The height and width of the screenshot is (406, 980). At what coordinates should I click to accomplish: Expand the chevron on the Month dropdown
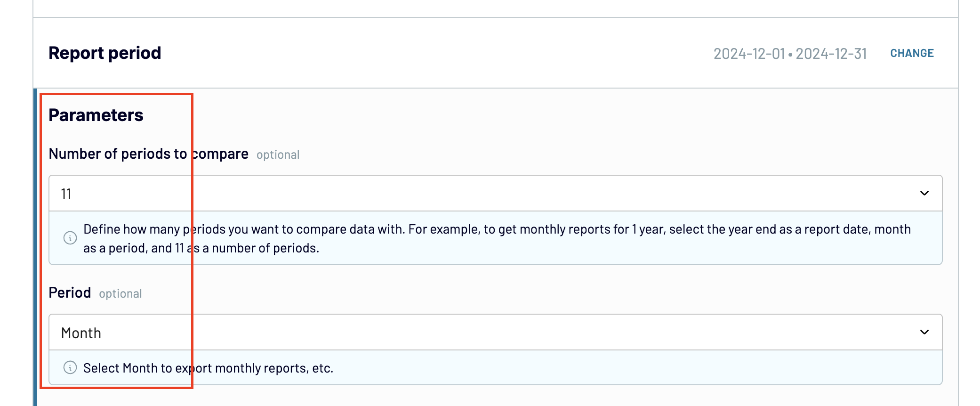pyautogui.click(x=924, y=332)
